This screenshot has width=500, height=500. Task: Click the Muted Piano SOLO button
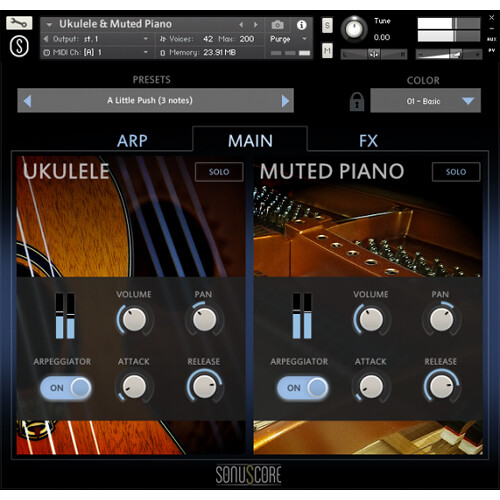(456, 172)
